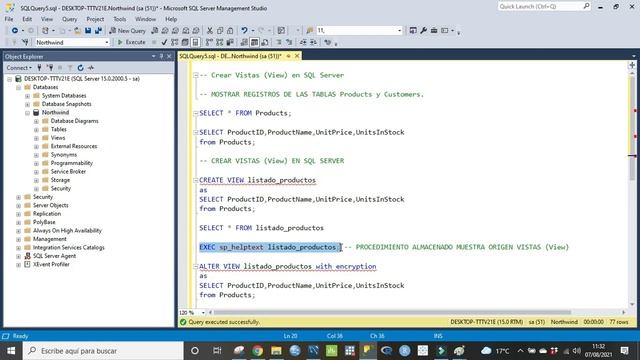The height and width of the screenshot is (360, 640).
Task: Click 'Query executed successfully.' status text
Action: coord(224,322)
